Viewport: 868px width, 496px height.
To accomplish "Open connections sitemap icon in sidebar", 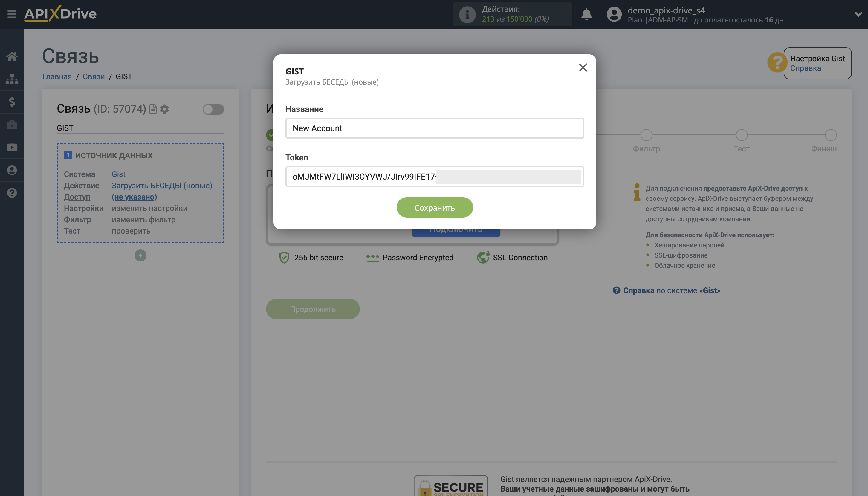I will click(12, 79).
